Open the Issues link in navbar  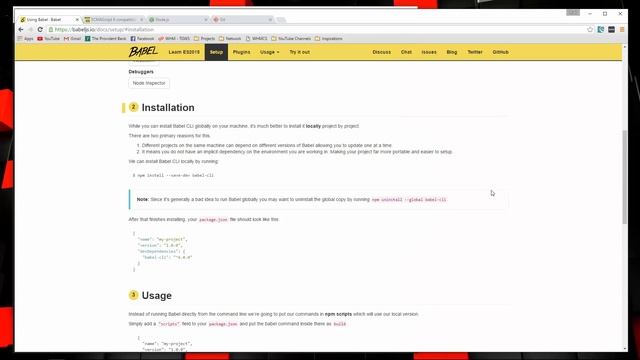point(429,52)
